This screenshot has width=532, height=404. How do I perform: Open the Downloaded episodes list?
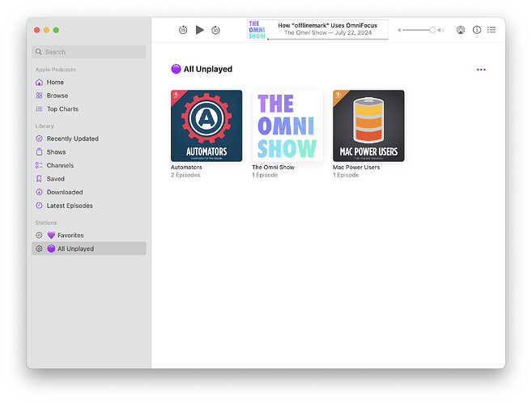[x=64, y=193]
